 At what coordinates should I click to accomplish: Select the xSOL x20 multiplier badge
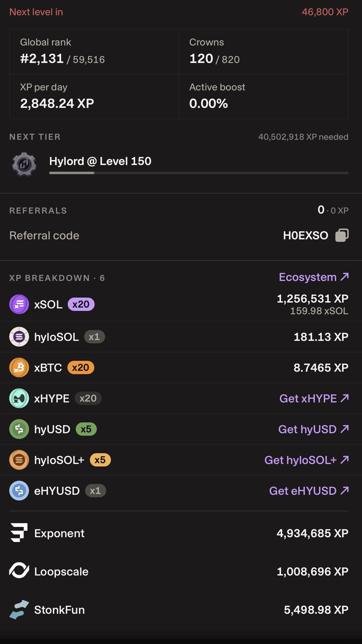[x=81, y=304]
